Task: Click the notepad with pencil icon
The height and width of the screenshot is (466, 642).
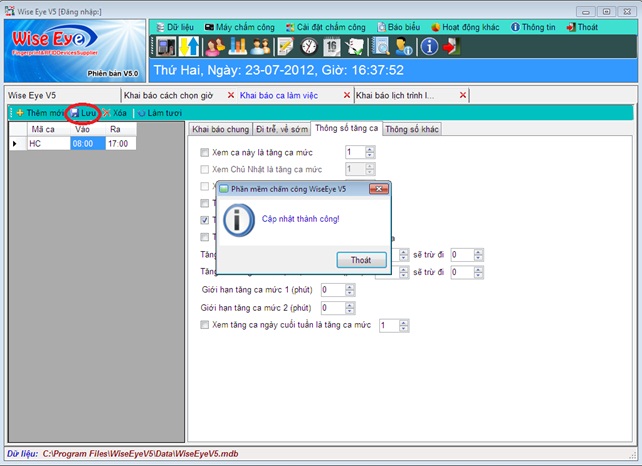Action: 285,46
